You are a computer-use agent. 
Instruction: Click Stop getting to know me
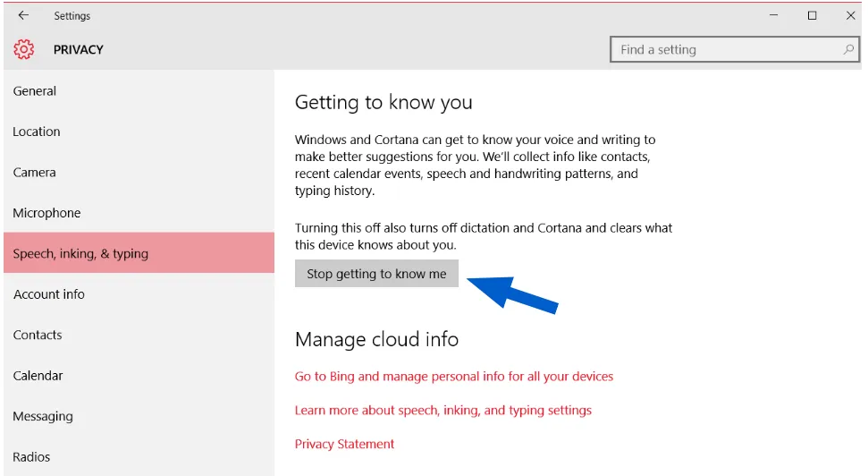[x=376, y=274]
